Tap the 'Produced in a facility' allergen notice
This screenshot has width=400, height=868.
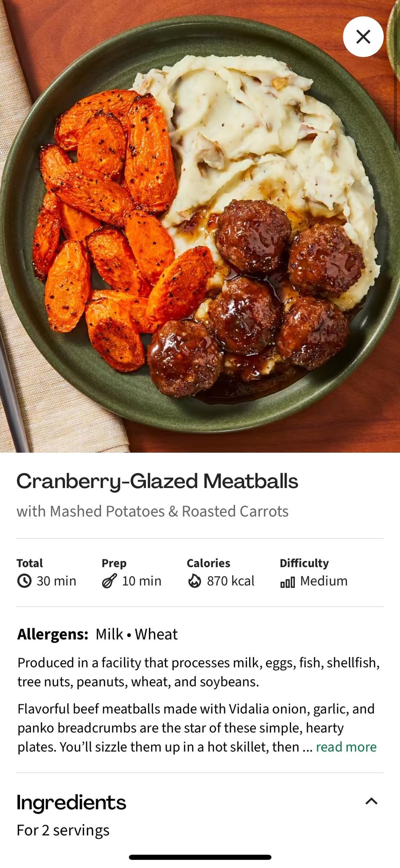(199, 672)
